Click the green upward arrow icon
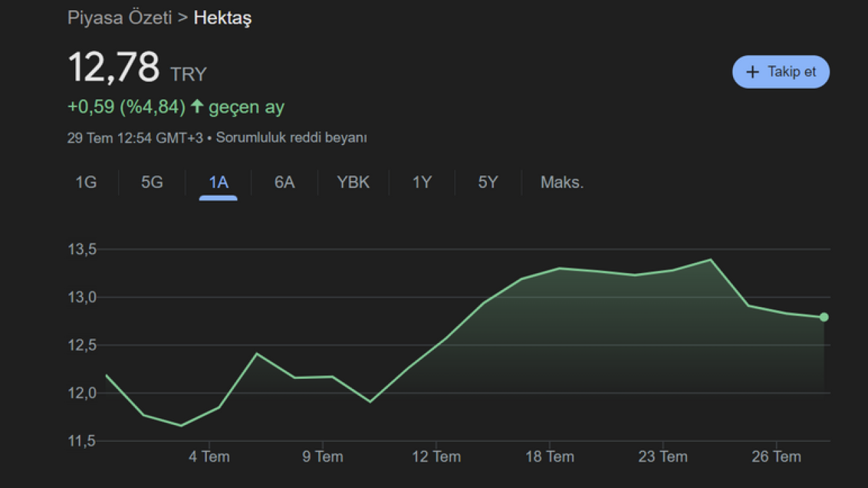The image size is (868, 488). point(197,106)
